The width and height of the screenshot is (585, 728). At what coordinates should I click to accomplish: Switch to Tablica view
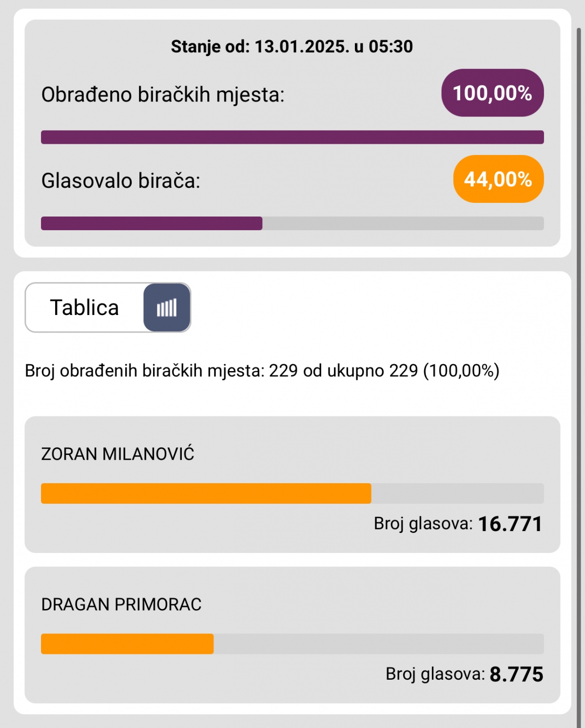coord(84,308)
